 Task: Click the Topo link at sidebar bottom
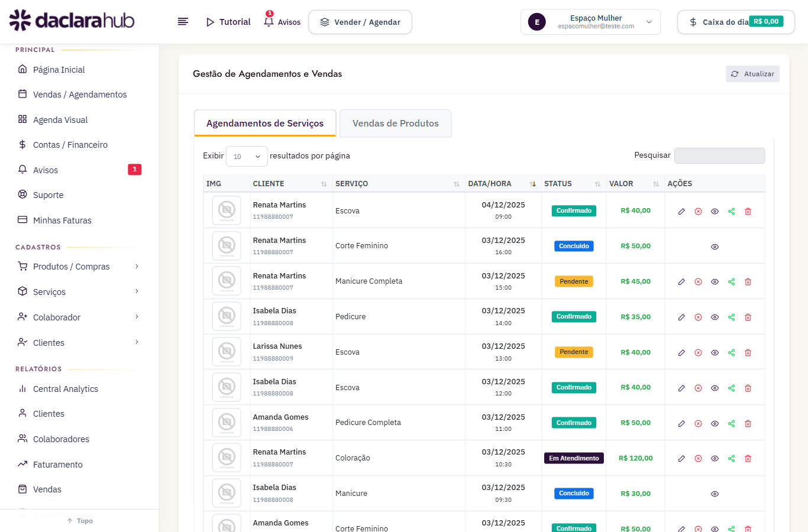click(80, 521)
